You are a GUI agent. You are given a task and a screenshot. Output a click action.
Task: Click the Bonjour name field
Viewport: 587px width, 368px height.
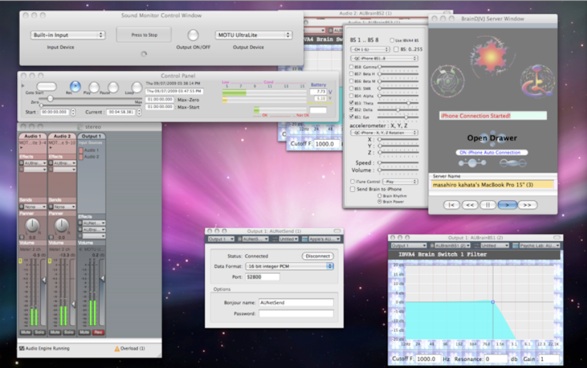coord(296,302)
